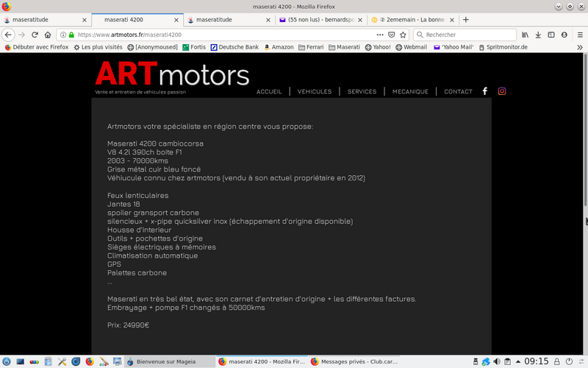588x368 pixels.
Task: Go to the Firefox home page
Action: pyautogui.click(x=48, y=35)
